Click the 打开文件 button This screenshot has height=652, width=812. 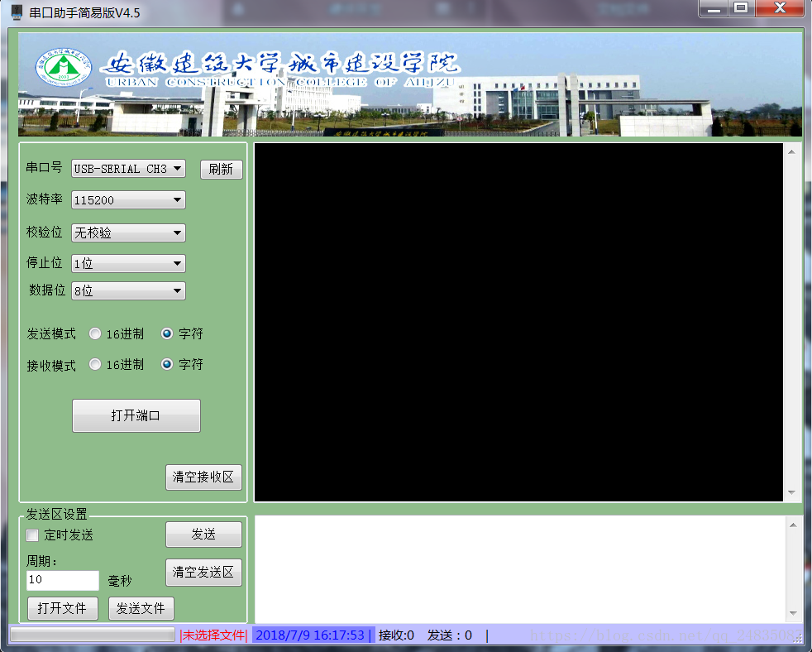pyautogui.click(x=63, y=608)
